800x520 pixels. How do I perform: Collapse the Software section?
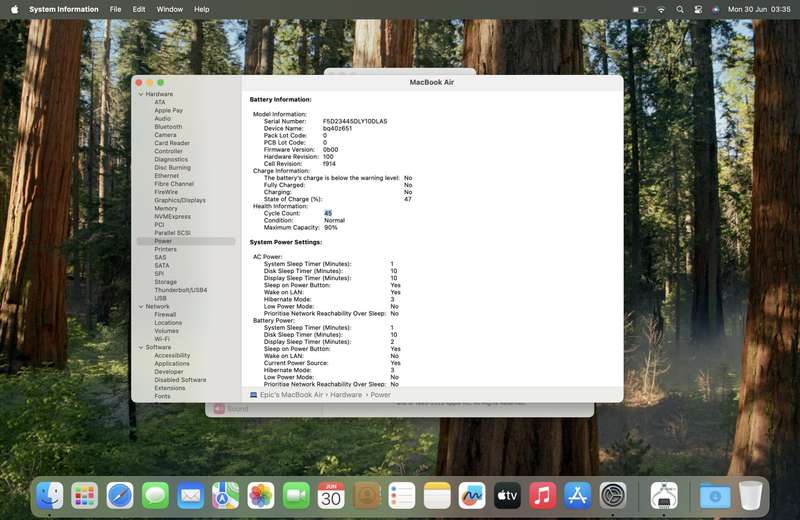tap(141, 348)
